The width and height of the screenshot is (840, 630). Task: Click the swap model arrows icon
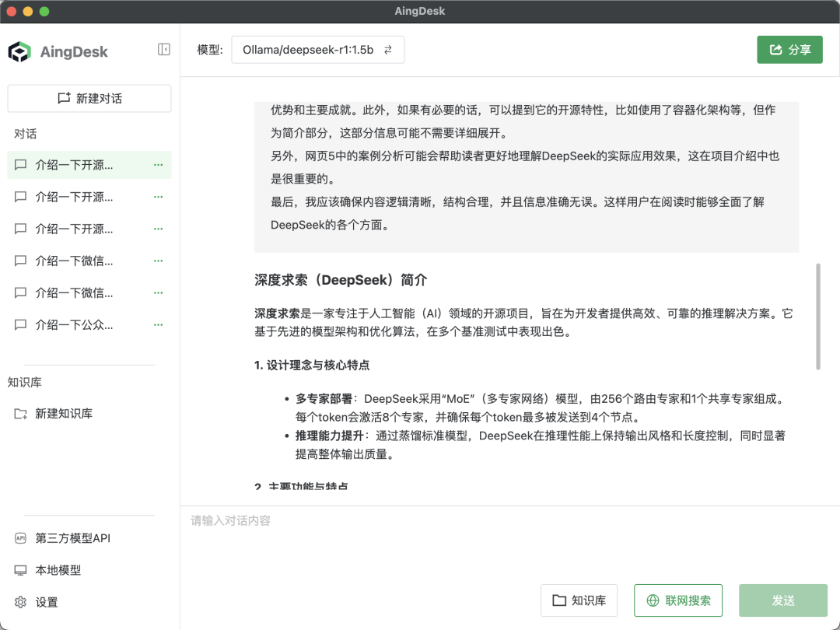(388, 50)
